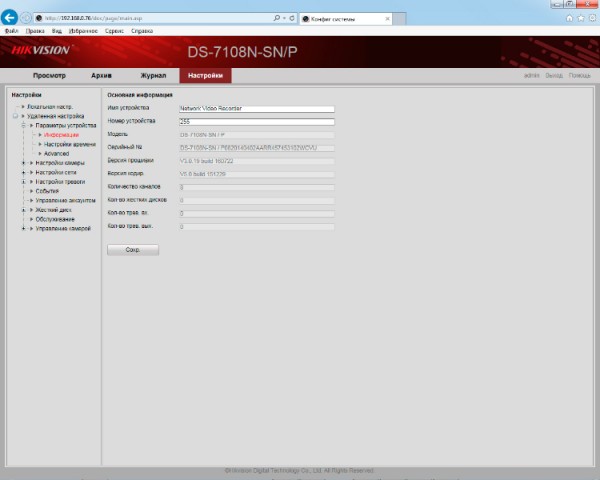
Task: Close the Конфиг системы browser tab
Action: (387, 18)
